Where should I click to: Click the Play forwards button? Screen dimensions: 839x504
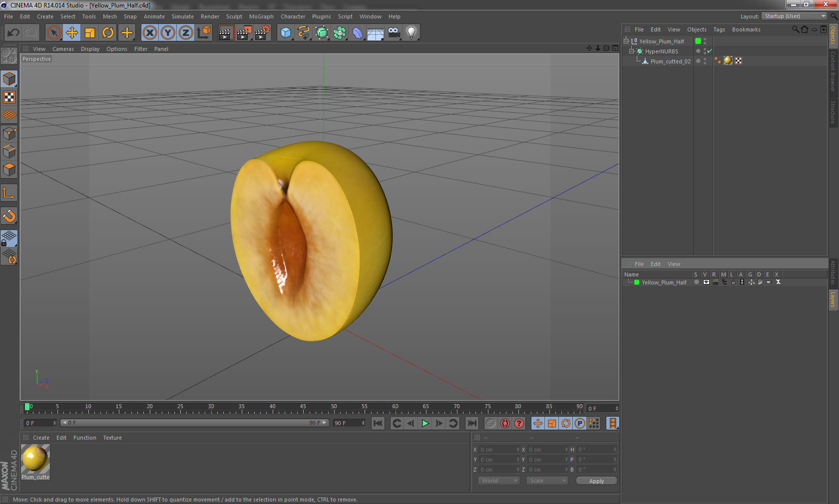425,423
